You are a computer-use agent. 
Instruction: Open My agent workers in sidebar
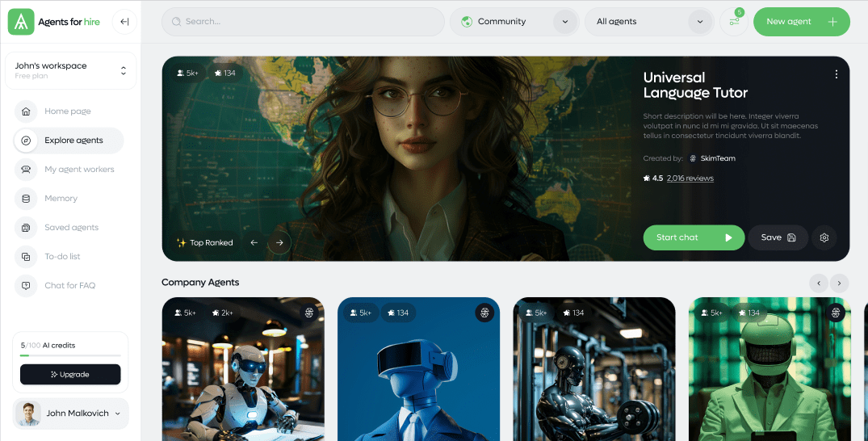coord(79,170)
